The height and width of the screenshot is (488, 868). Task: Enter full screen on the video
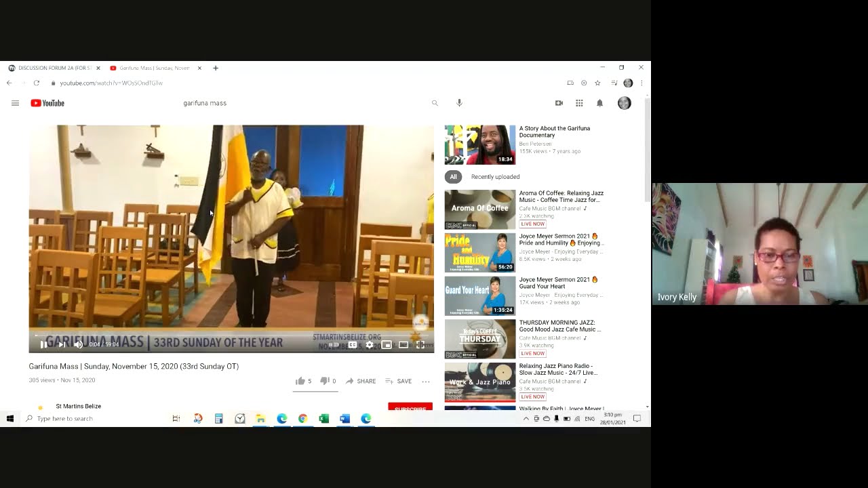(x=420, y=344)
